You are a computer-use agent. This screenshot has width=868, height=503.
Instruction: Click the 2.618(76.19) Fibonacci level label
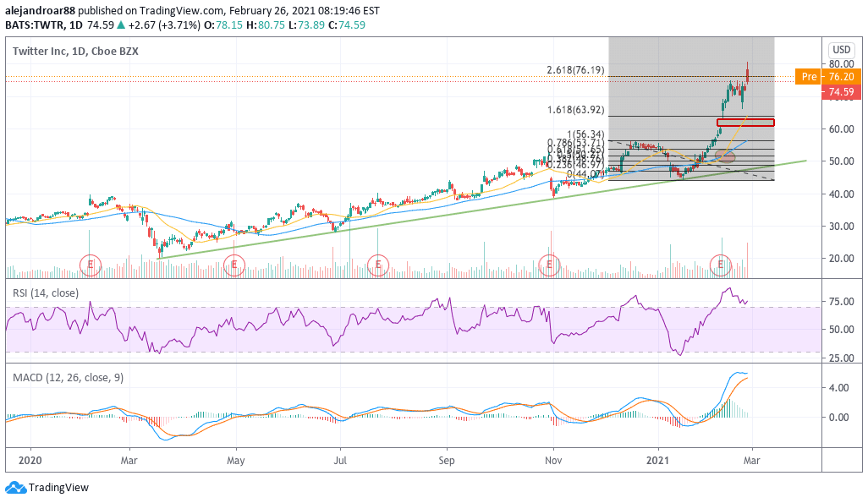point(575,70)
